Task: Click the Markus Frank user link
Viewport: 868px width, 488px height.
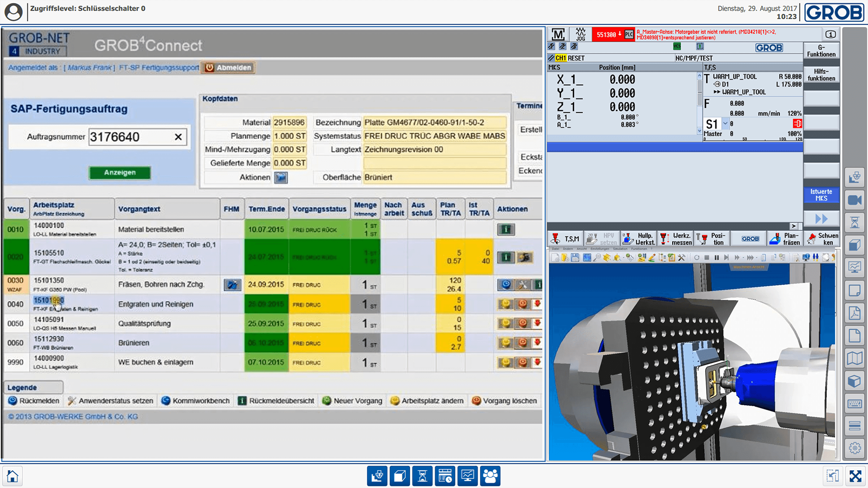Action: tap(90, 68)
